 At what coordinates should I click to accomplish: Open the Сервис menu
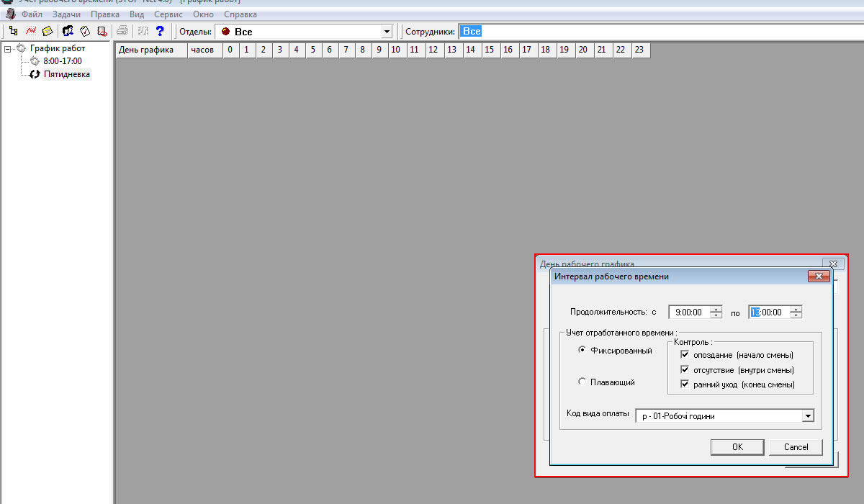(x=168, y=14)
